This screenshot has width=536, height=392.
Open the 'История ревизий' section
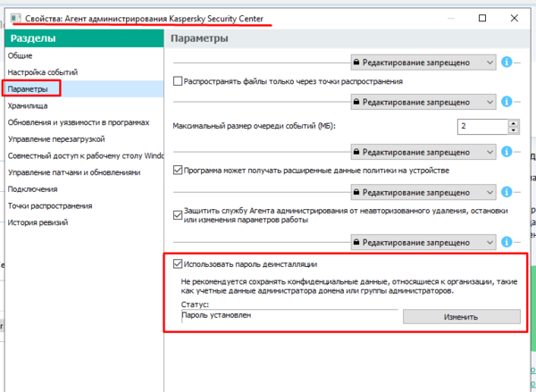(x=84, y=222)
